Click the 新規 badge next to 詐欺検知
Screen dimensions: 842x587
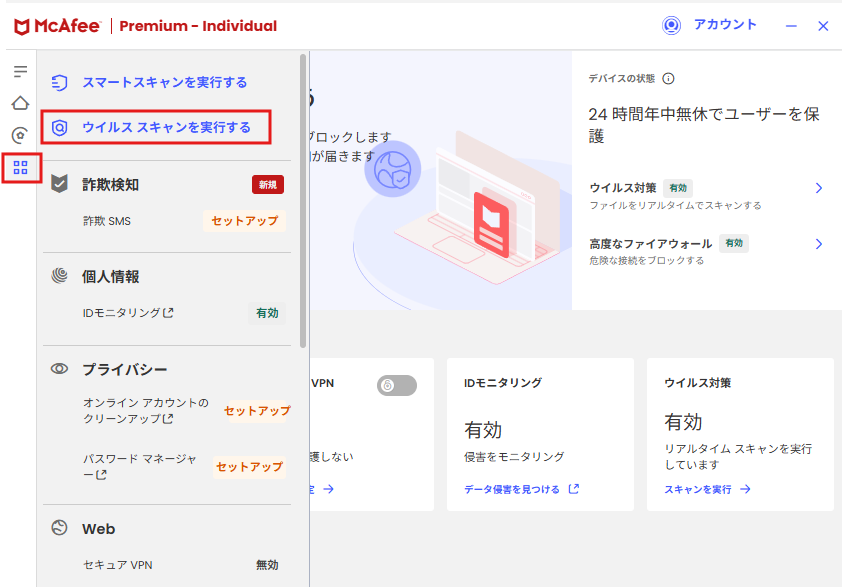268,185
